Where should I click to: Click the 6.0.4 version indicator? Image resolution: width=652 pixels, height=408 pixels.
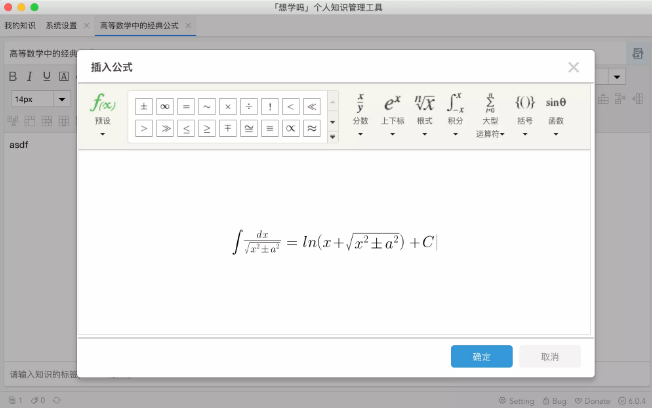tap(632, 401)
